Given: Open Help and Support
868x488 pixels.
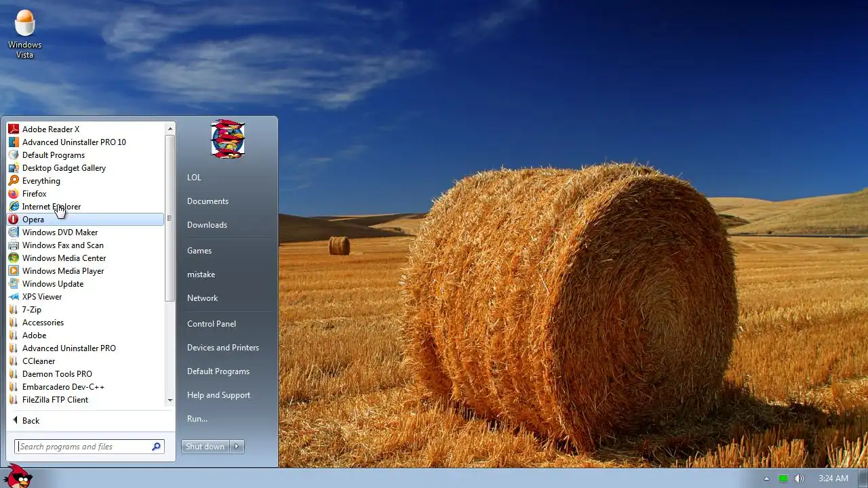Looking at the screenshot, I should click(218, 394).
